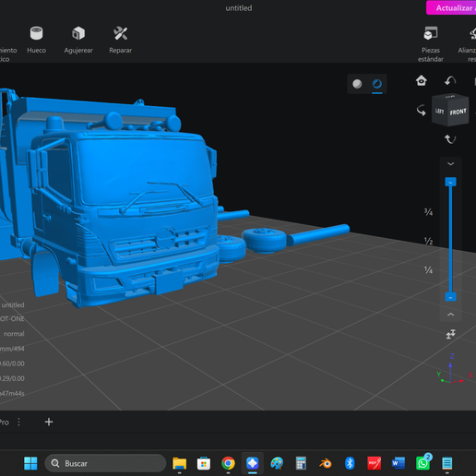The image size is (476, 476).
Task: Select the LEFT face of the view cube
Action: coord(440,111)
